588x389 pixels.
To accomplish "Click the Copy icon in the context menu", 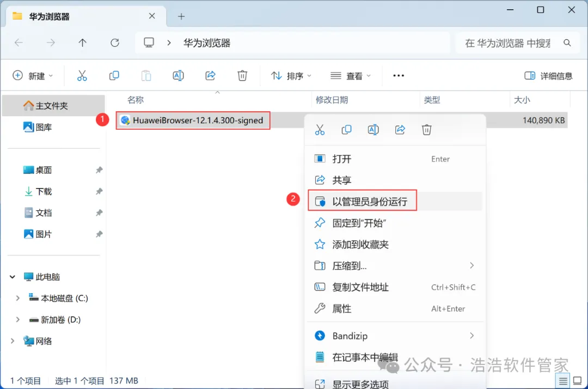I will tap(346, 130).
